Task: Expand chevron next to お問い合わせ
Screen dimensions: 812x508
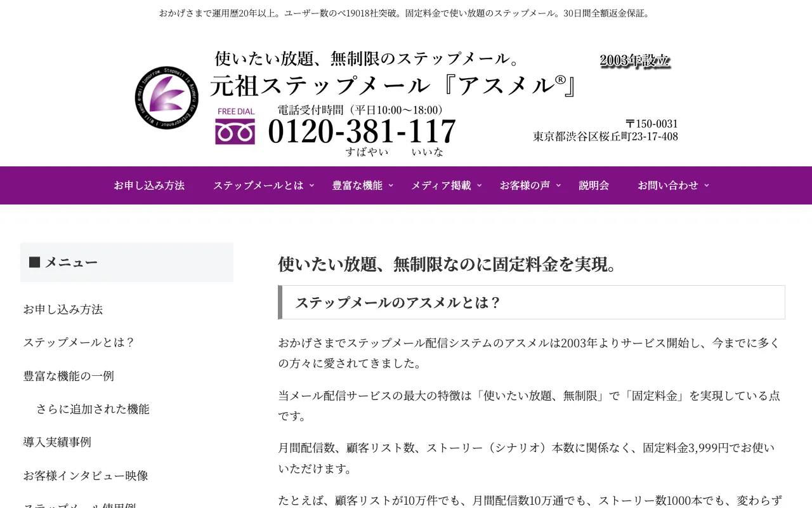Action: click(707, 185)
